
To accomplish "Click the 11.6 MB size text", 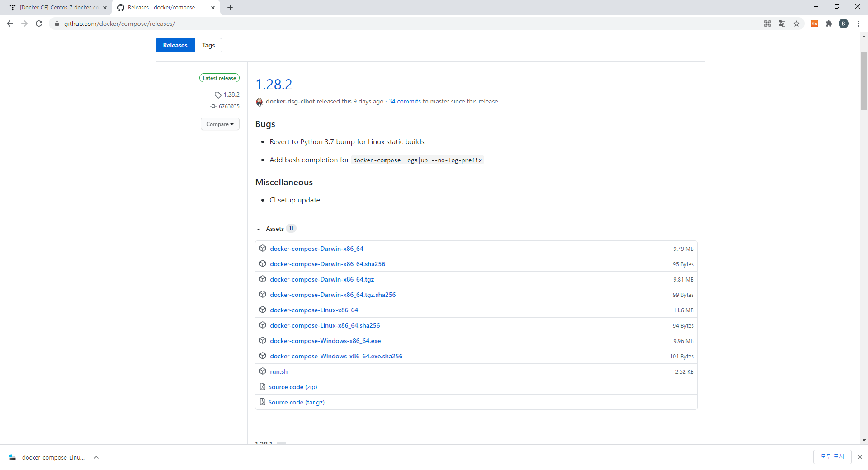I will click(684, 310).
